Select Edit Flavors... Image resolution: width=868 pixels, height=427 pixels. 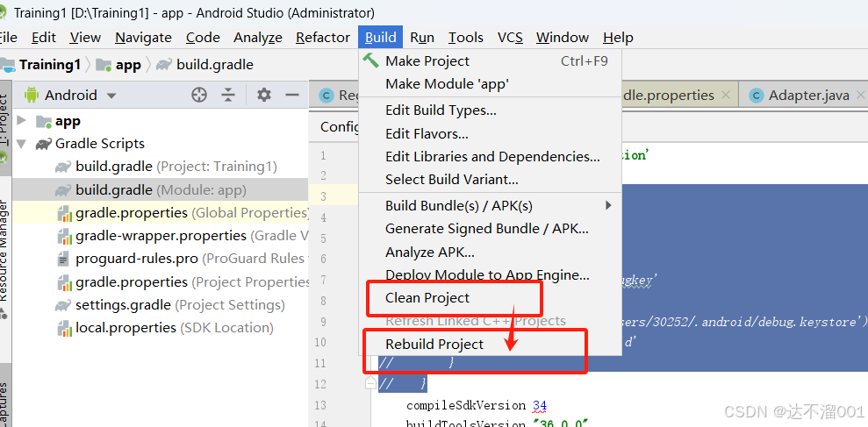coord(491,134)
